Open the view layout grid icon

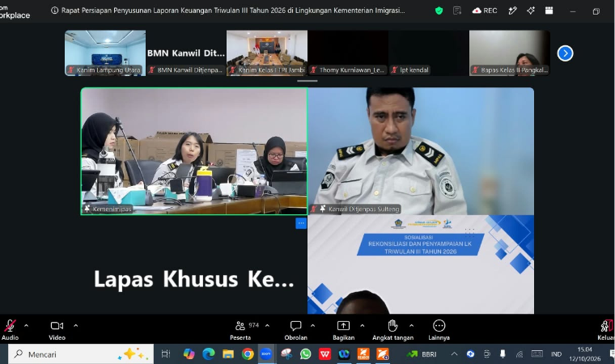point(549,11)
